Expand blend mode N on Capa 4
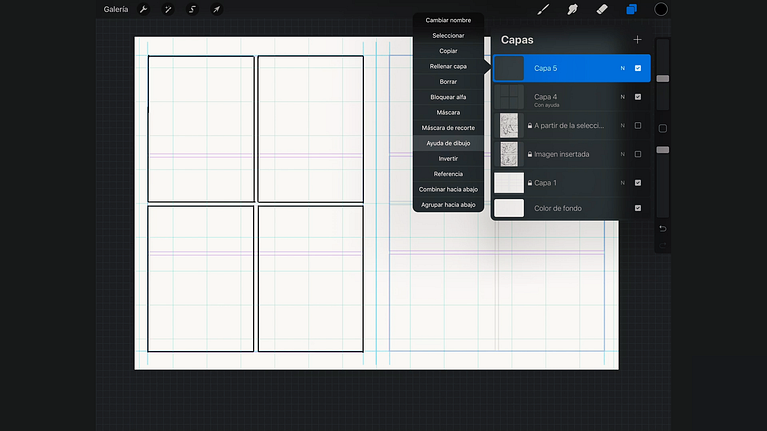 click(622, 97)
